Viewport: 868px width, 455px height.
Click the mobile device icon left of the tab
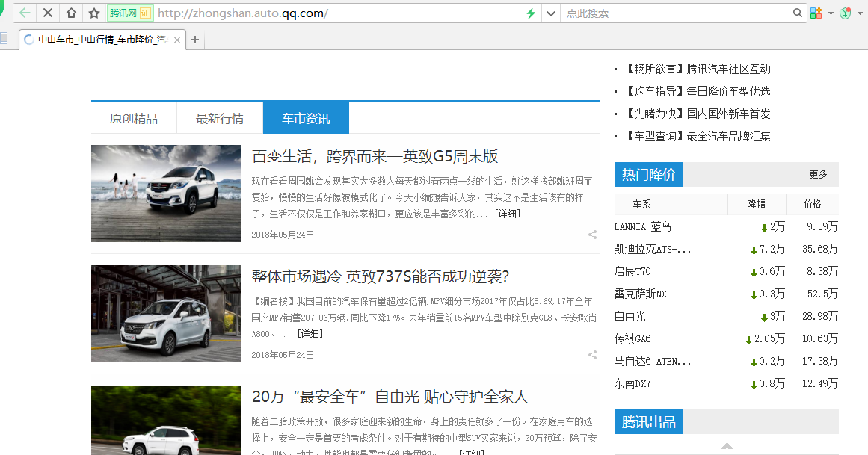pos(4,39)
